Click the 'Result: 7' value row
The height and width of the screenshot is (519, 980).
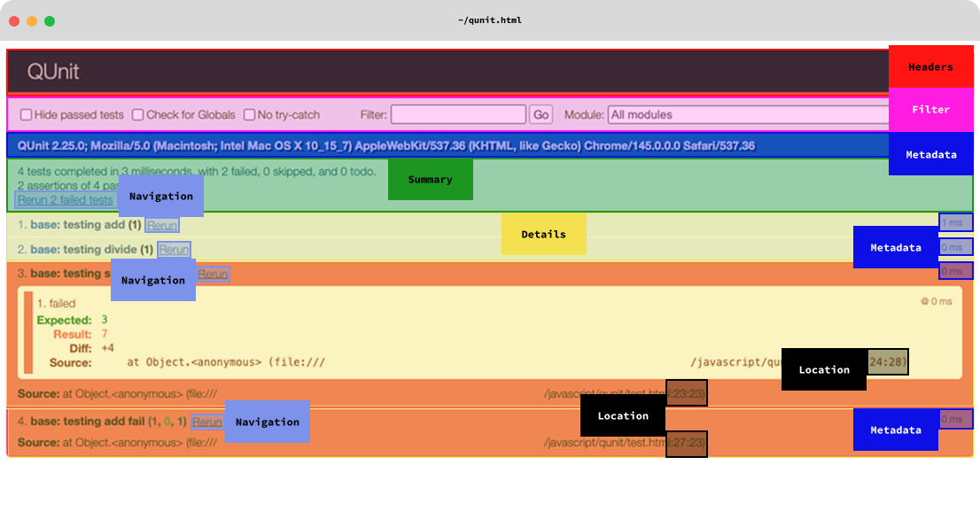(80, 334)
